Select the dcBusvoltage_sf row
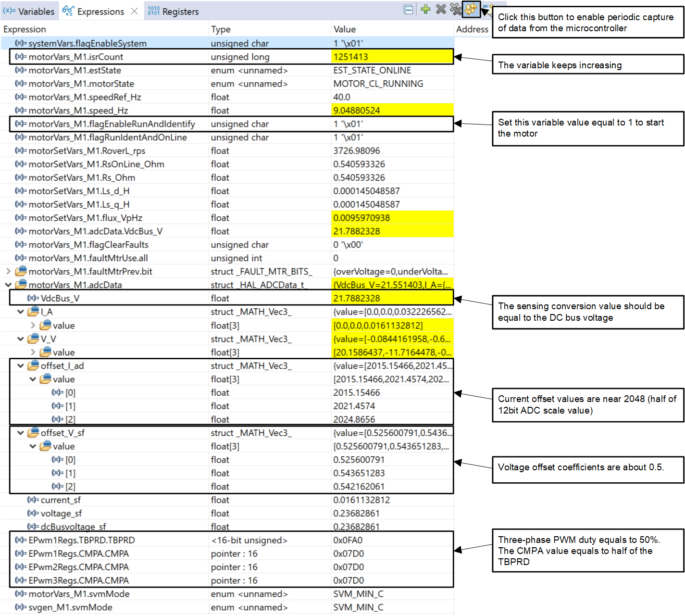The height and width of the screenshot is (616, 685). click(227, 527)
